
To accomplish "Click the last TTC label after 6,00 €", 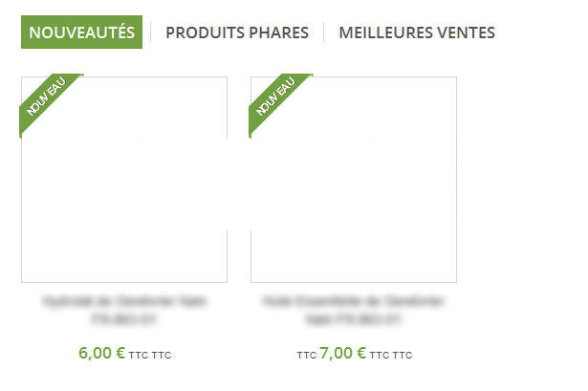I will [x=162, y=355].
